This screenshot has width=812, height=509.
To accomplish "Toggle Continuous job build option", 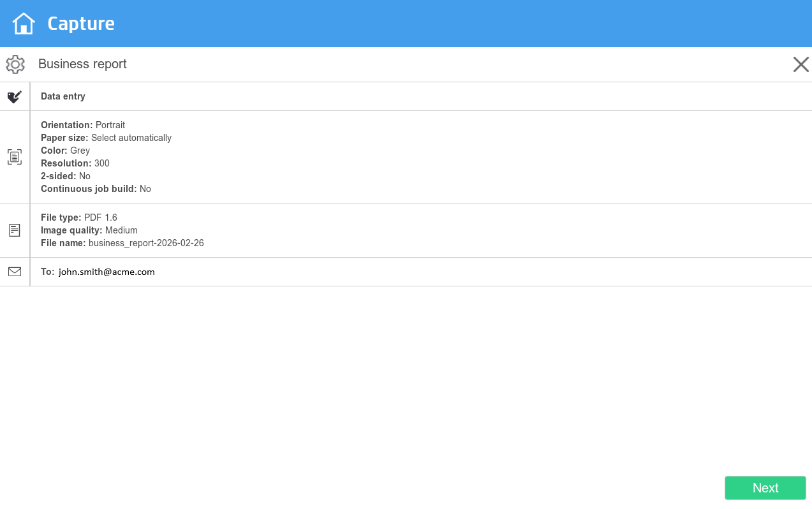I will (96, 189).
